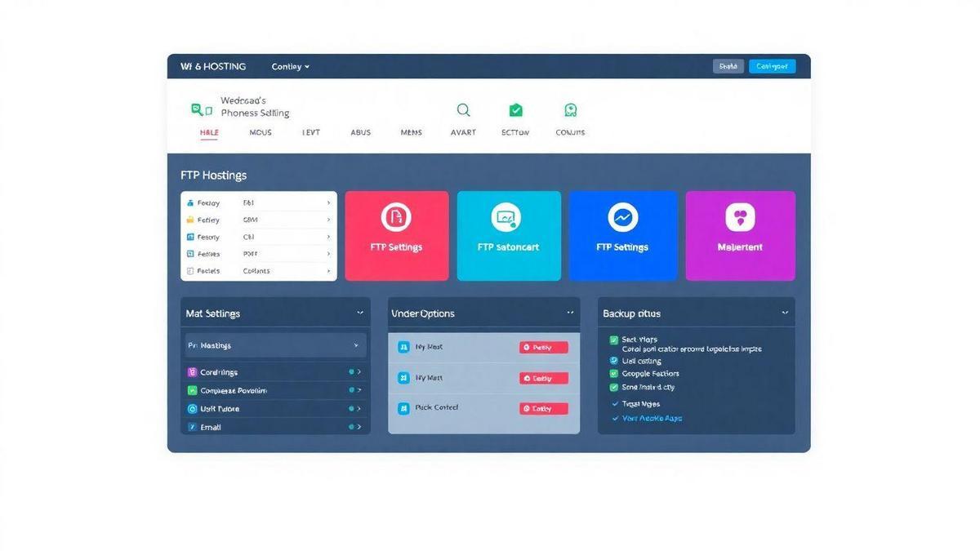Toggle the teal dot on Compaeae Povolim row
Viewport: 980px width, 551px height.
351,390
